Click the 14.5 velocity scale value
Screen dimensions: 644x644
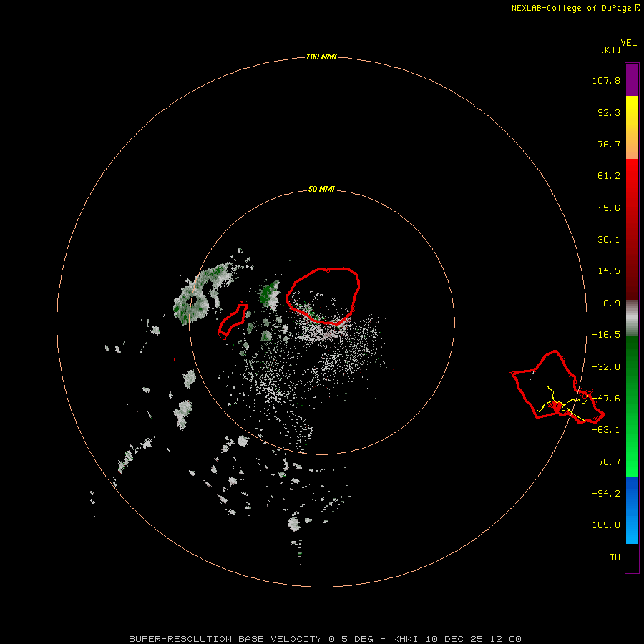[609, 271]
